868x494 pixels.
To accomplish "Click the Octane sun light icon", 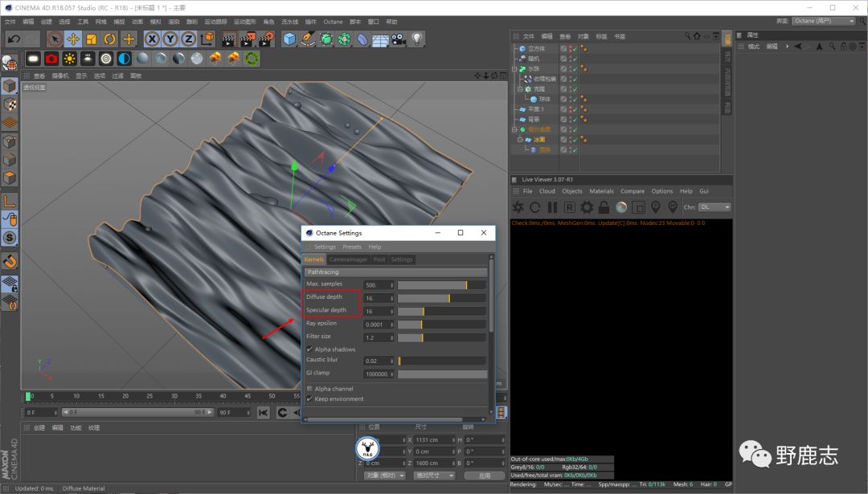I will 70,59.
